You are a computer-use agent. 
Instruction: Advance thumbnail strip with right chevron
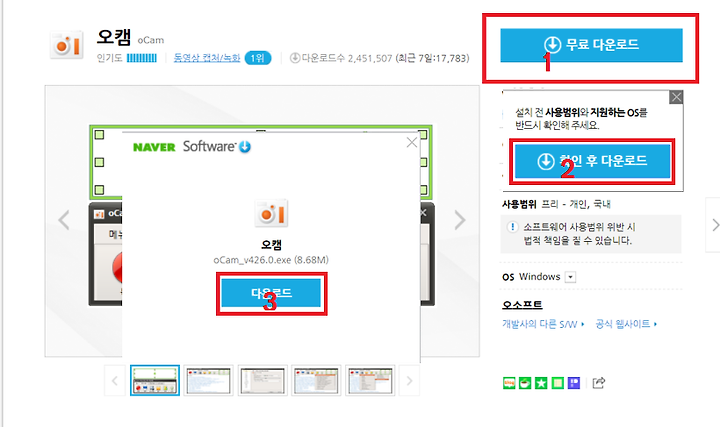point(409,381)
